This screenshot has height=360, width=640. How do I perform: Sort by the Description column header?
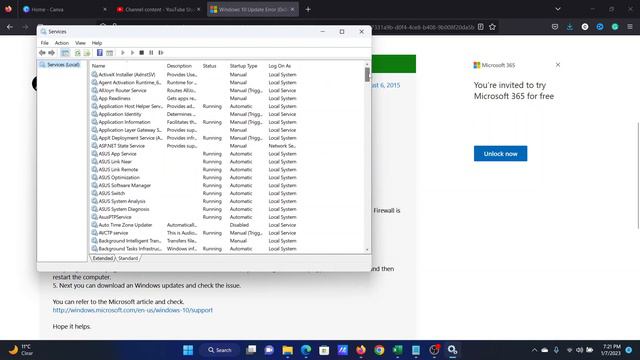pyautogui.click(x=179, y=66)
